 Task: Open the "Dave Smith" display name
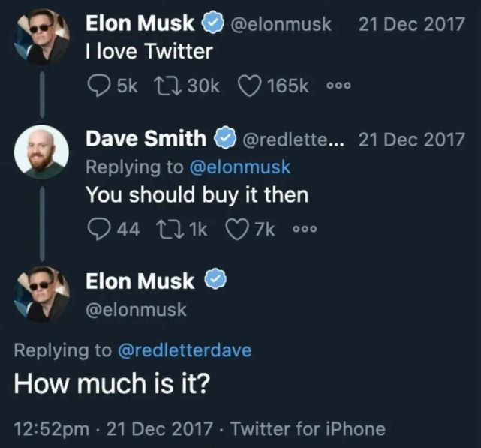tap(146, 138)
